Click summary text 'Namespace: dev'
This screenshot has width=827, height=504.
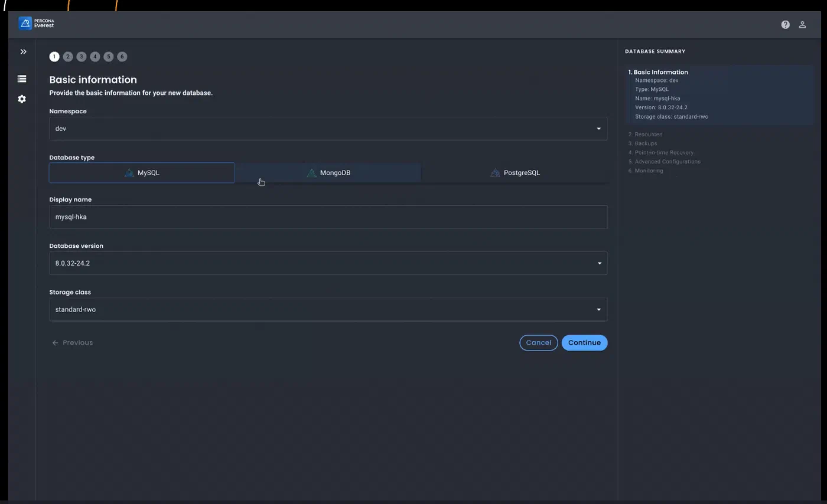[656, 80]
